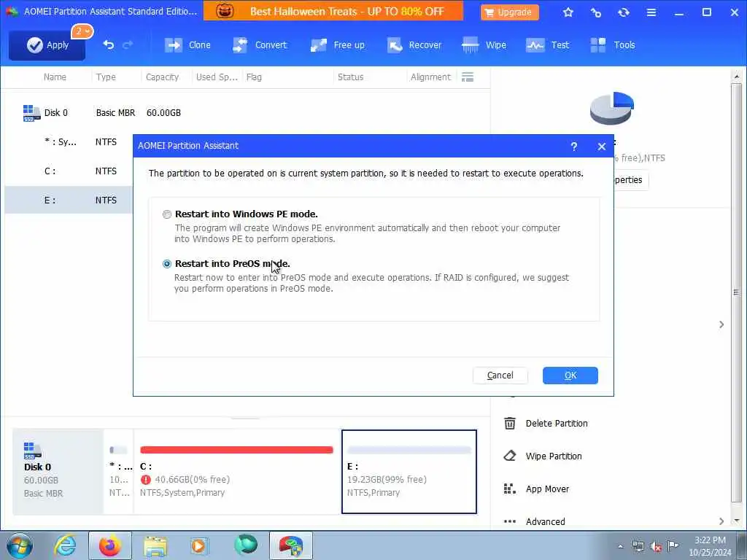Open dialog help question mark
Viewport: 747px width, 560px height.
click(574, 146)
